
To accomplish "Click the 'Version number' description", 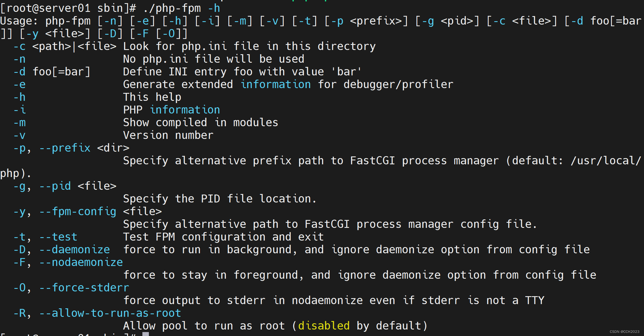I will pyautogui.click(x=168, y=135).
